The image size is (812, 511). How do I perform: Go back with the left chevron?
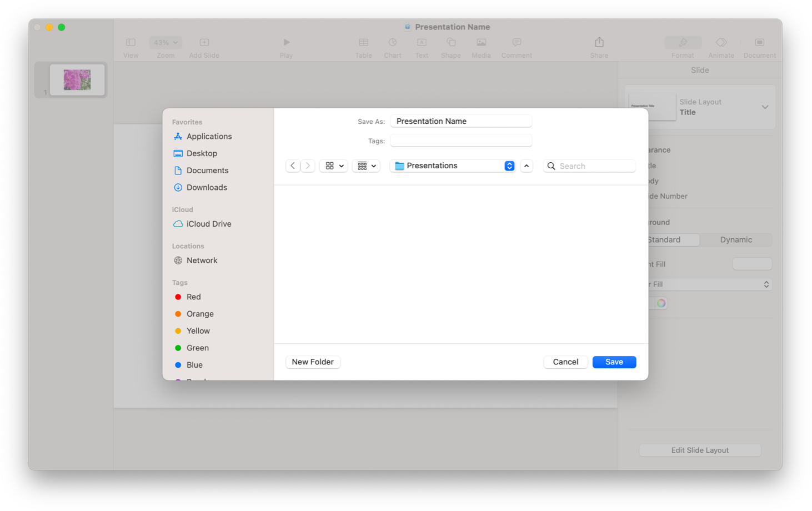293,166
